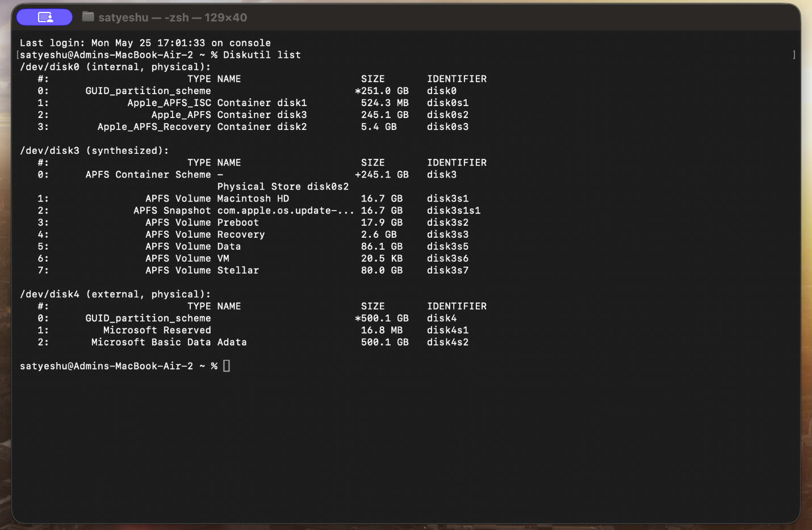This screenshot has width=812, height=530.
Task: Click the terminal cursor at the prompt
Action: [227, 366]
